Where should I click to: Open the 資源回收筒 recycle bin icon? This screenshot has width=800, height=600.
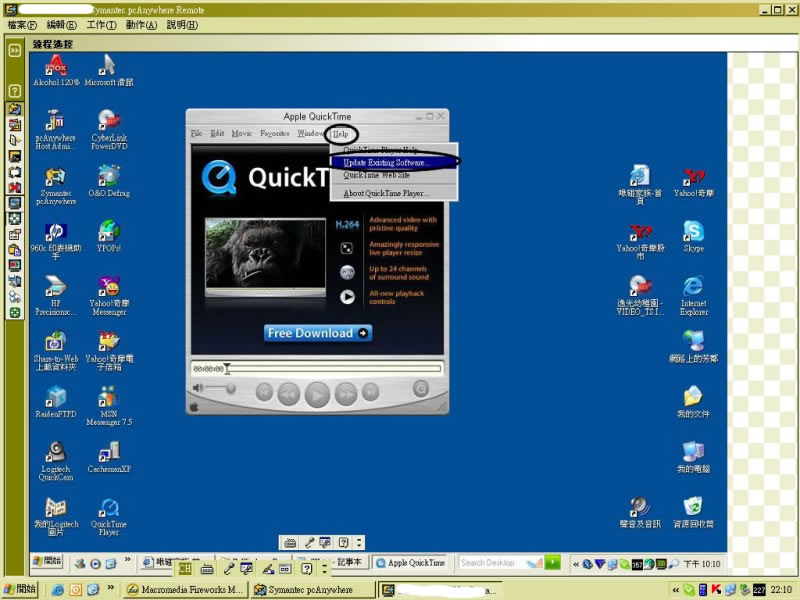tap(693, 512)
